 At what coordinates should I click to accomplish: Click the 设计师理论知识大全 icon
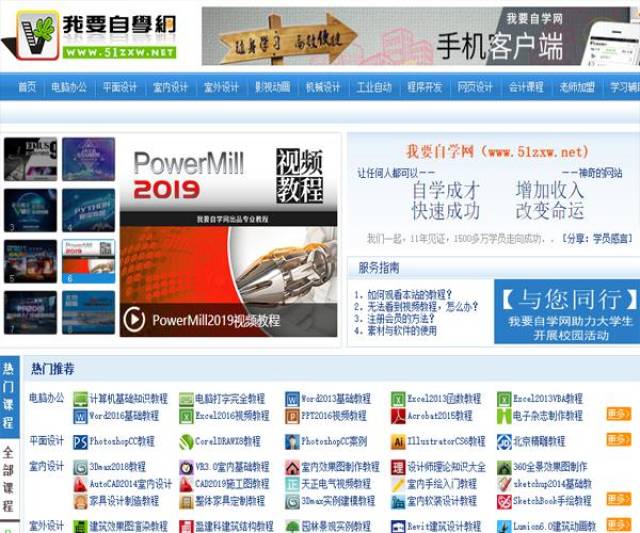tap(398, 467)
